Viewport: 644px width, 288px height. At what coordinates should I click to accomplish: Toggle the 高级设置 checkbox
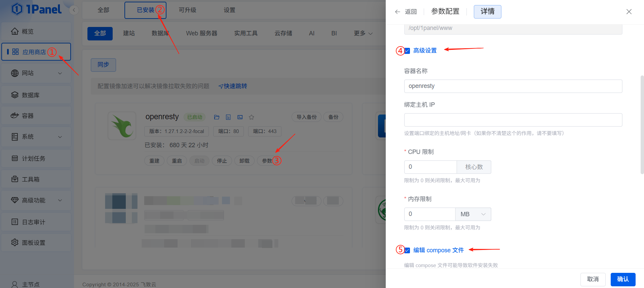pos(407,51)
